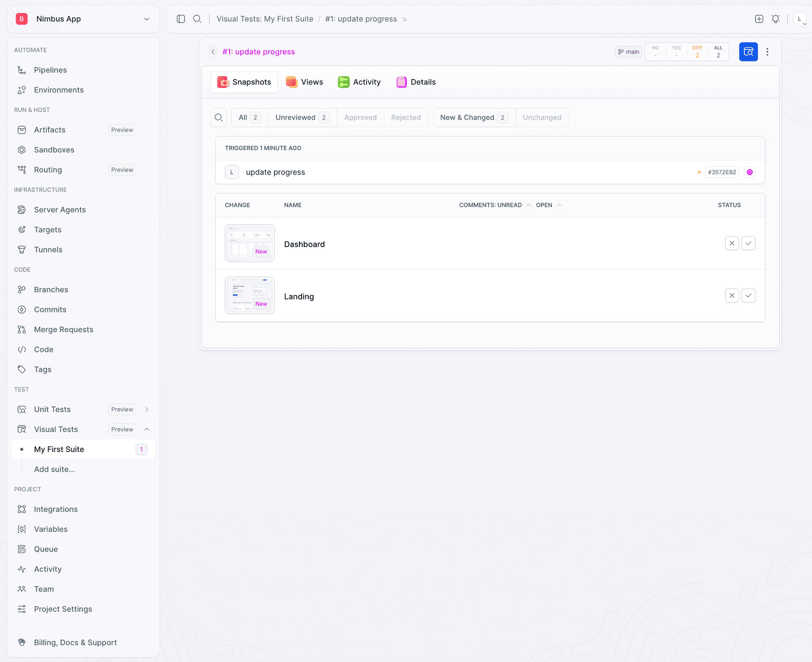Open the Code sidebar item
812x662 pixels.
pos(83,349)
